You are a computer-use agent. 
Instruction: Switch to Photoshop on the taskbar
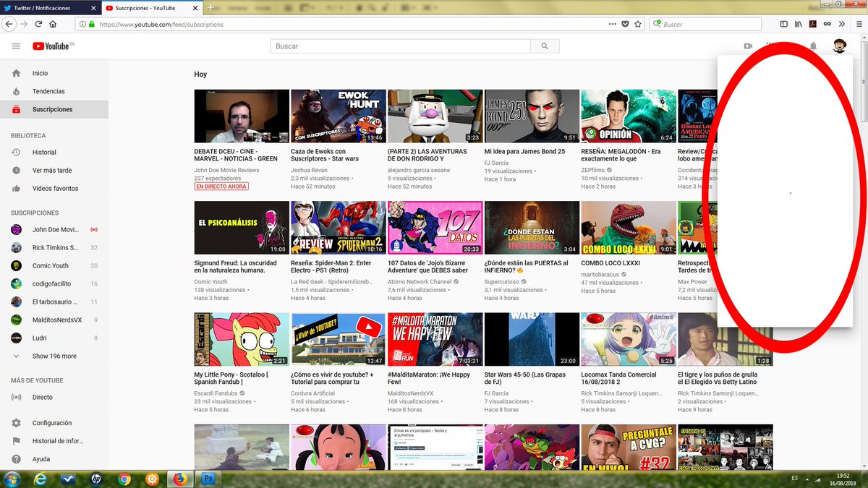(x=209, y=479)
